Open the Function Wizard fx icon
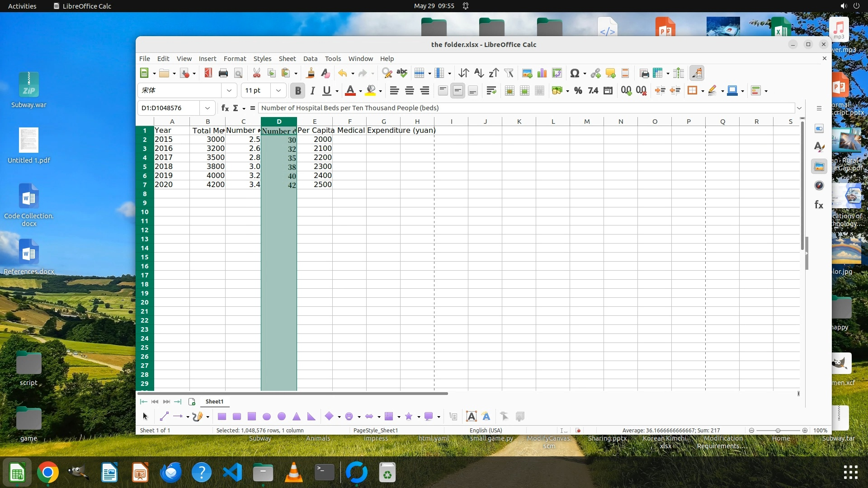This screenshot has width=868, height=488. pos(225,108)
